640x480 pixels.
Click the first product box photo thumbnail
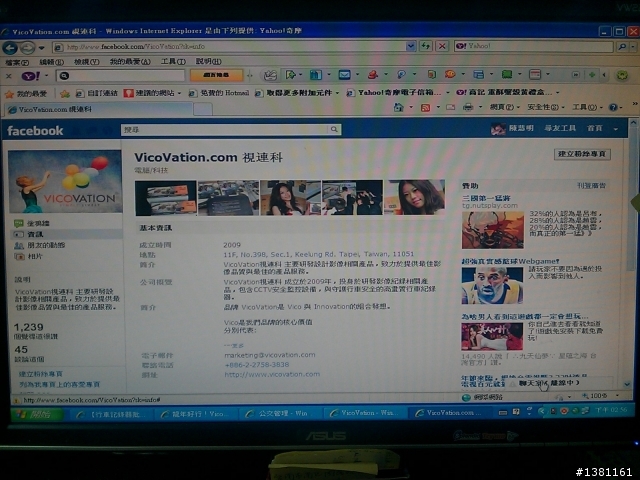(x=166, y=198)
